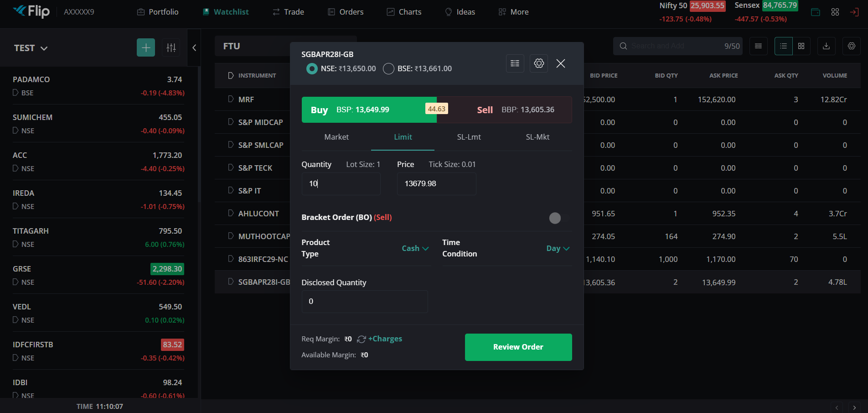Select the Limit order tab

[403, 137]
